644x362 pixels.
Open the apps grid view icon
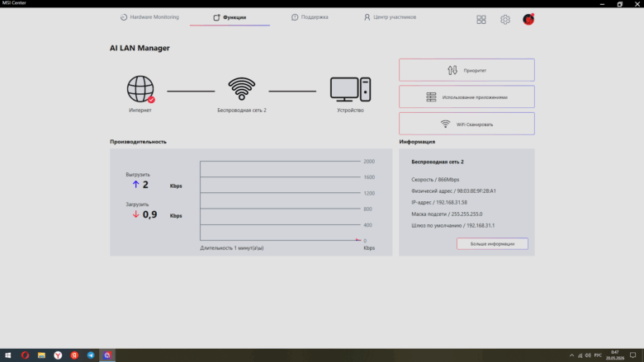tap(481, 19)
